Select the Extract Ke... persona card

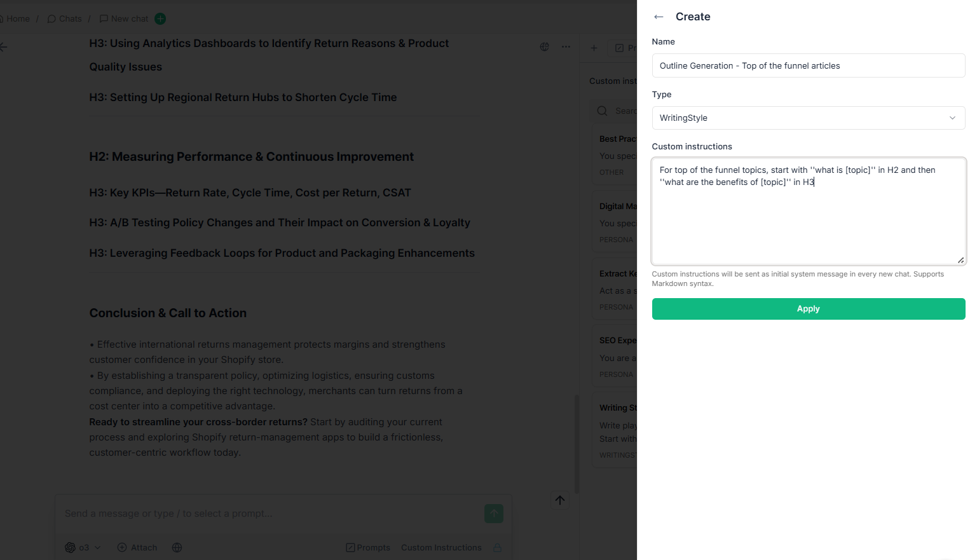tap(615, 290)
